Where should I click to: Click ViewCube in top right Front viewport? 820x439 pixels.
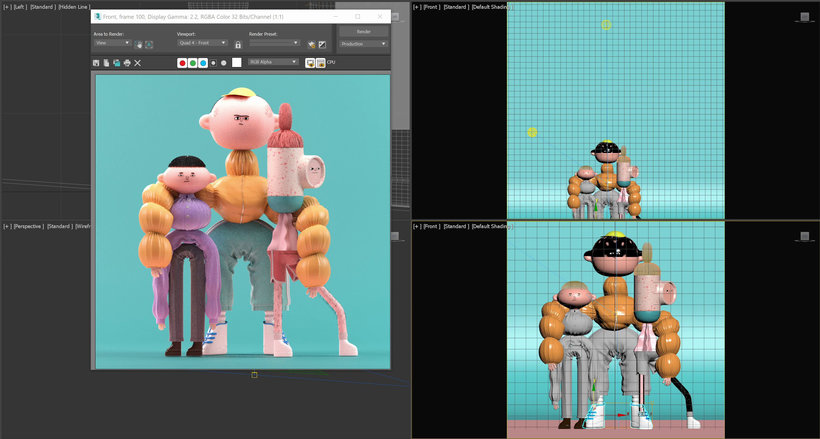tap(804, 17)
